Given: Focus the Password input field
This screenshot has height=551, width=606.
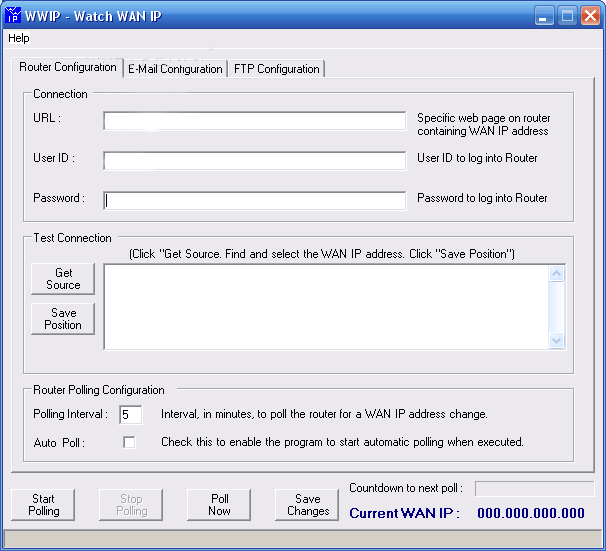Looking at the screenshot, I should click(x=255, y=201).
